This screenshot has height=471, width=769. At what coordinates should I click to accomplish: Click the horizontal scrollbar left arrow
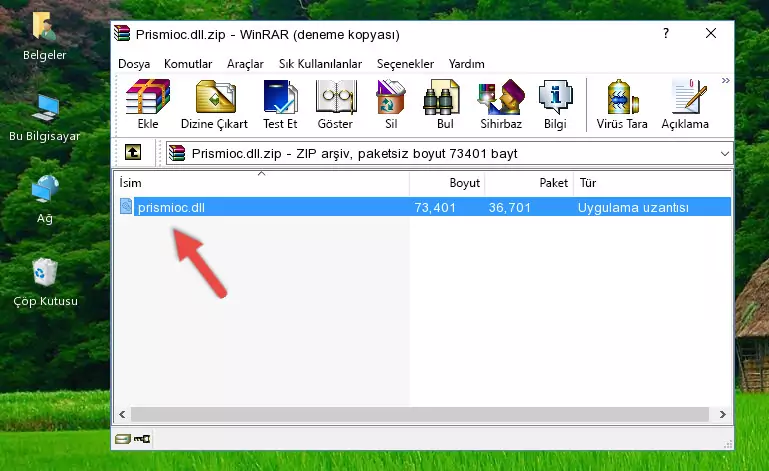tap(122, 415)
